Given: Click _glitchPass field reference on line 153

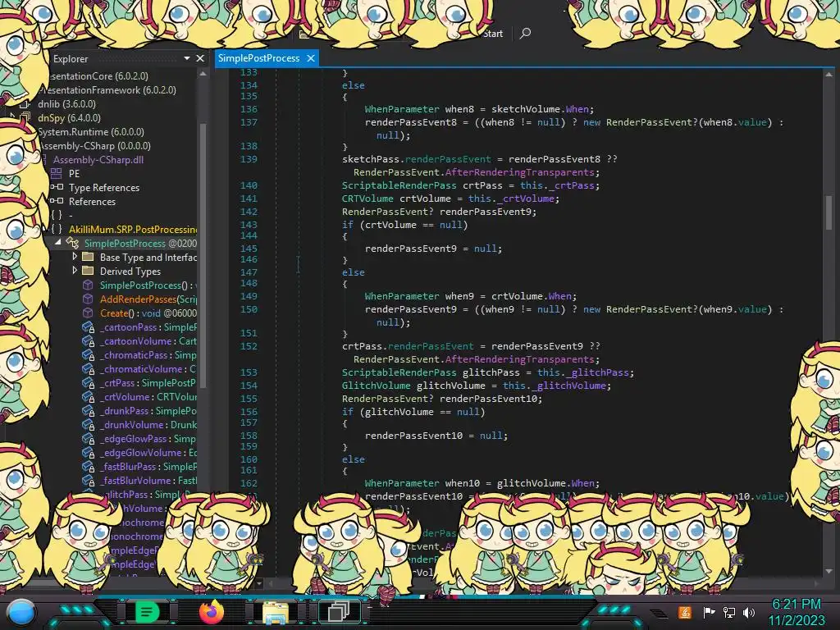Looking at the screenshot, I should pos(597,372).
